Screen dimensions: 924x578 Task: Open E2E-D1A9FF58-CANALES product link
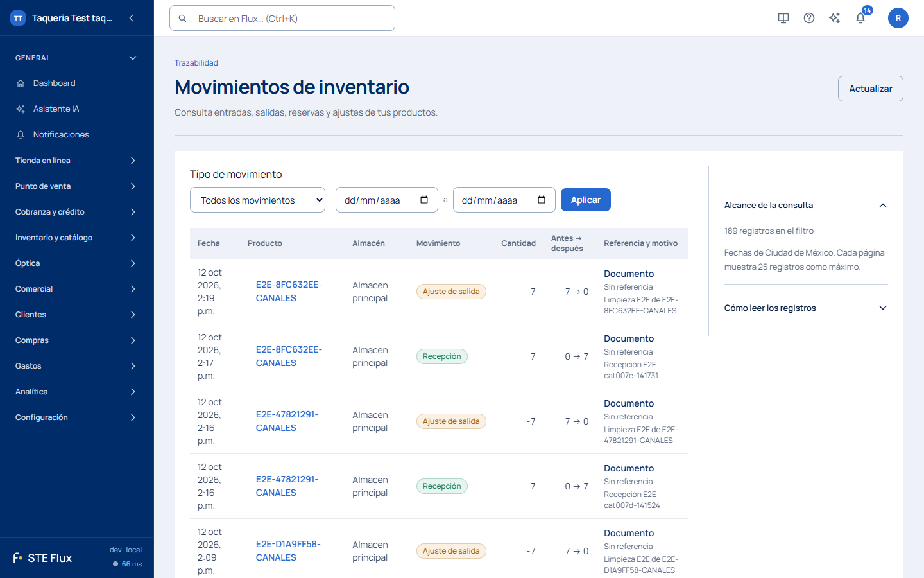(x=288, y=551)
